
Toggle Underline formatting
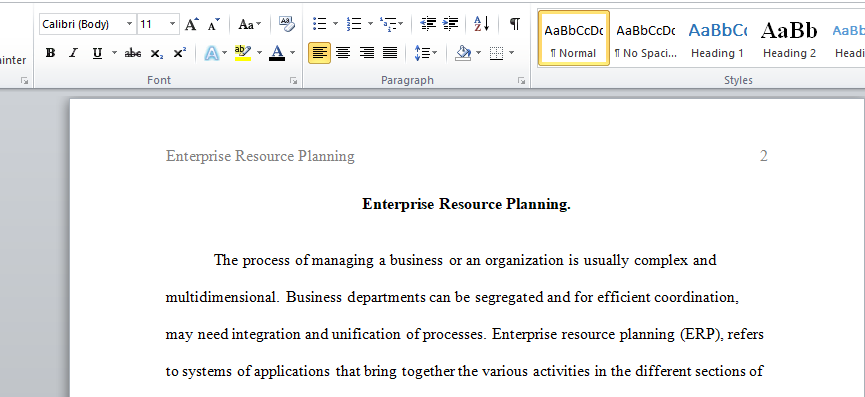click(98, 53)
